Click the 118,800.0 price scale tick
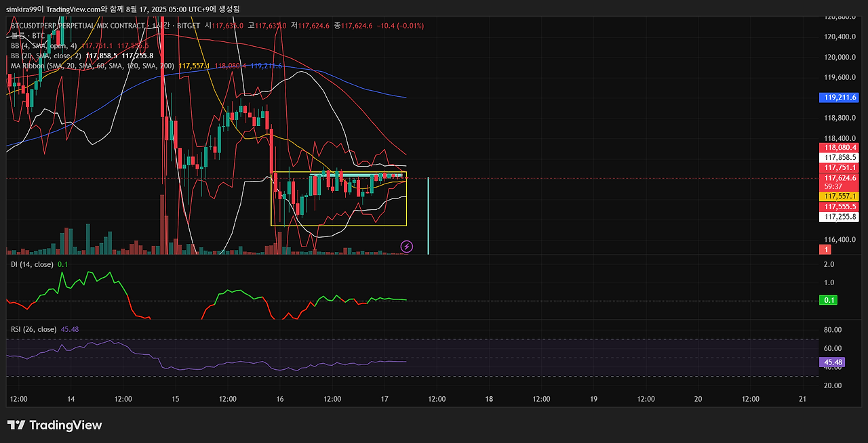The width and height of the screenshot is (868, 443). tap(840, 118)
